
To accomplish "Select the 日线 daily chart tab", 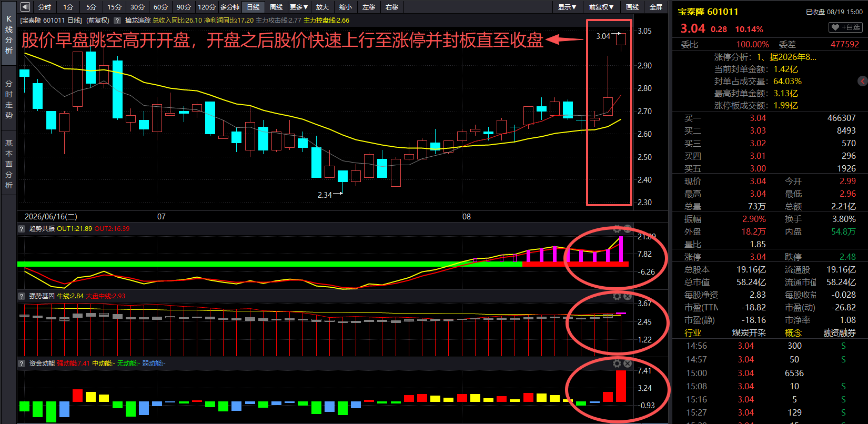I will 253,7.
